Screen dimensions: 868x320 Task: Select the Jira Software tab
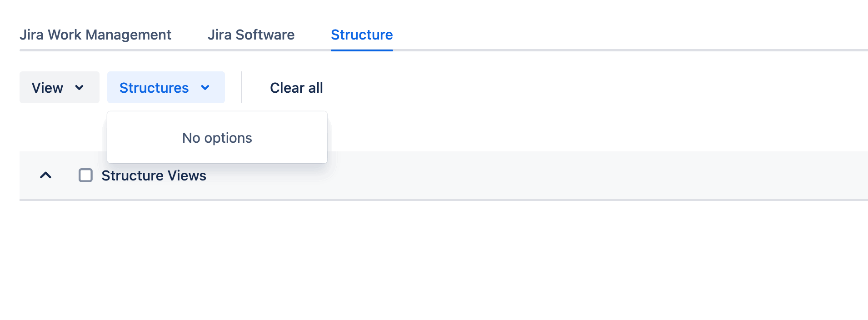[251, 35]
